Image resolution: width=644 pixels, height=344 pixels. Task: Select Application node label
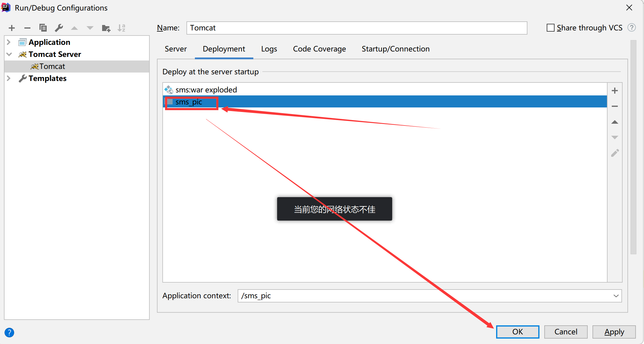pyautogui.click(x=49, y=42)
